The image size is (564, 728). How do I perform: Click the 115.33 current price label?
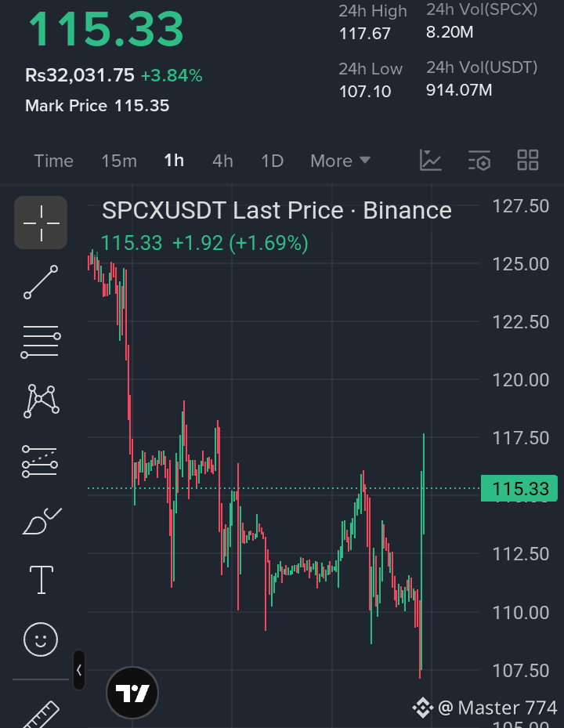click(x=519, y=488)
